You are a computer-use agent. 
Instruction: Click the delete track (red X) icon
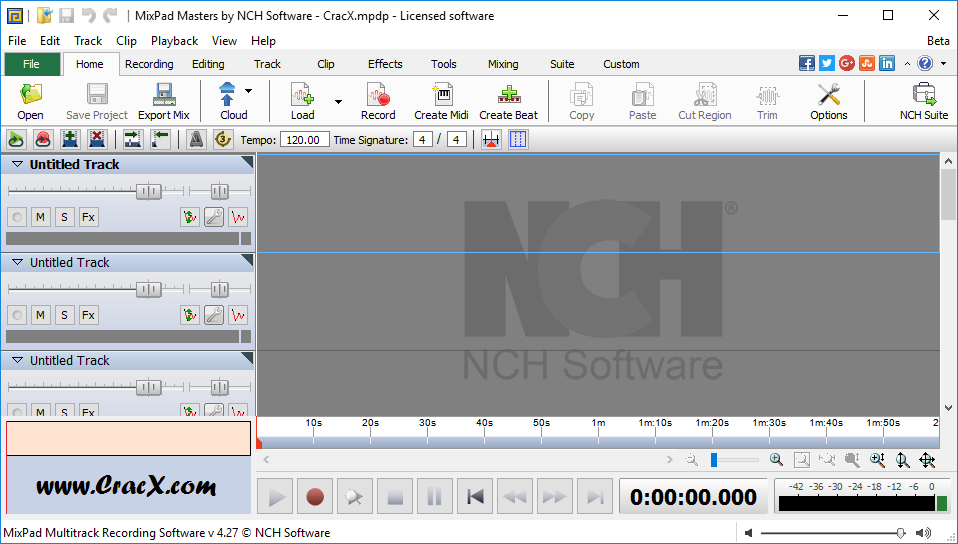click(97, 140)
